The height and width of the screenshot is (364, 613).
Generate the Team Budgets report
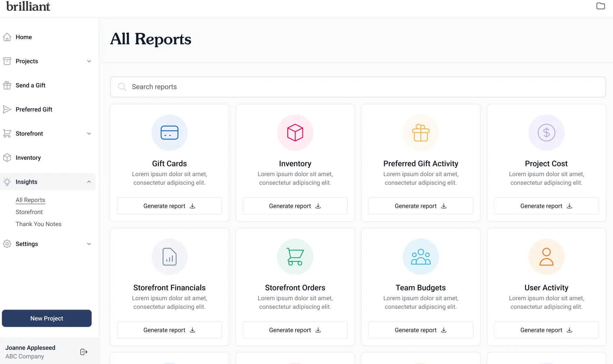pos(421,330)
